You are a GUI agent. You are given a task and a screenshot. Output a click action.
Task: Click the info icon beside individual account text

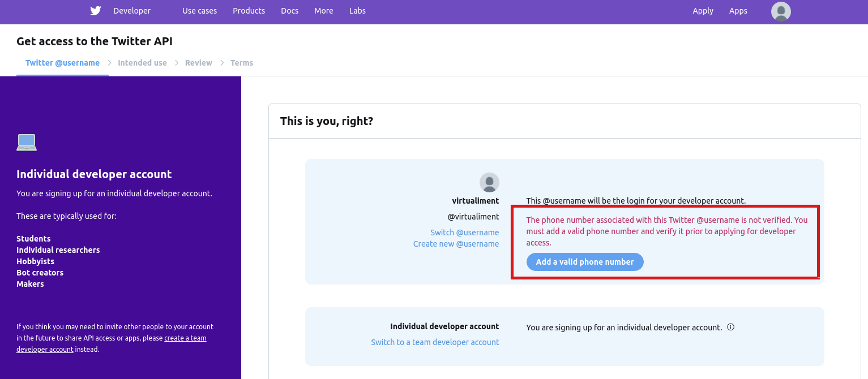pos(730,327)
